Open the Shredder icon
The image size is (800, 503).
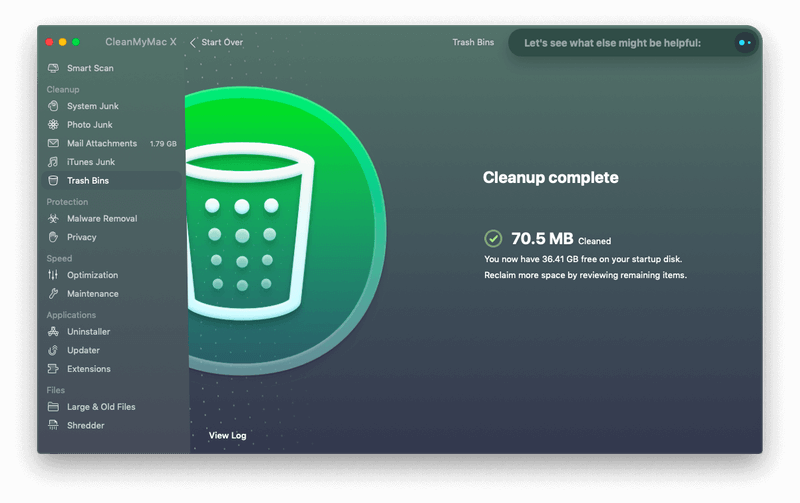click(x=53, y=425)
